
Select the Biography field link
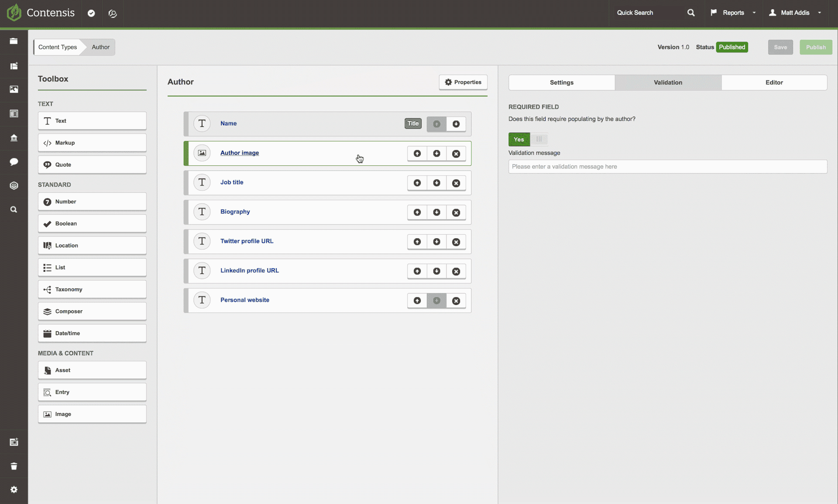[x=235, y=212]
